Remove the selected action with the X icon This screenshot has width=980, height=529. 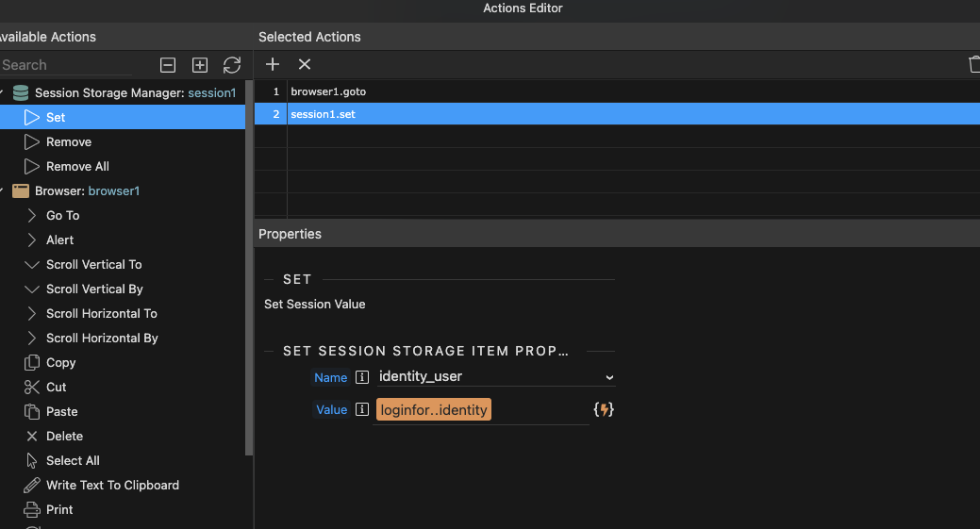(305, 64)
